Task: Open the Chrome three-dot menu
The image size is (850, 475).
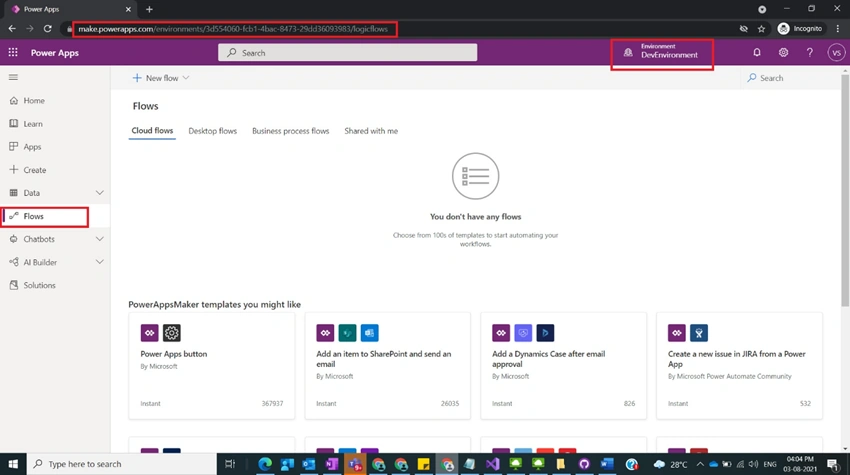Action: pos(838,29)
